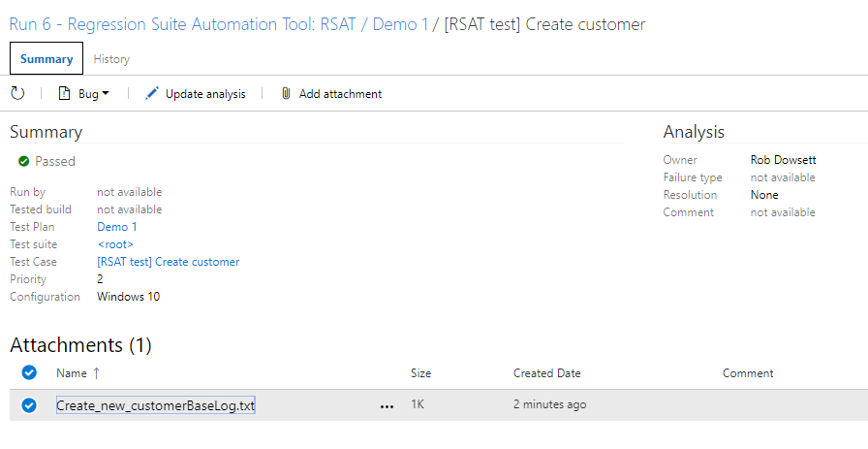Click Run 6 breadcrumb link in the title
The height and width of the screenshot is (449, 868).
pos(37,23)
